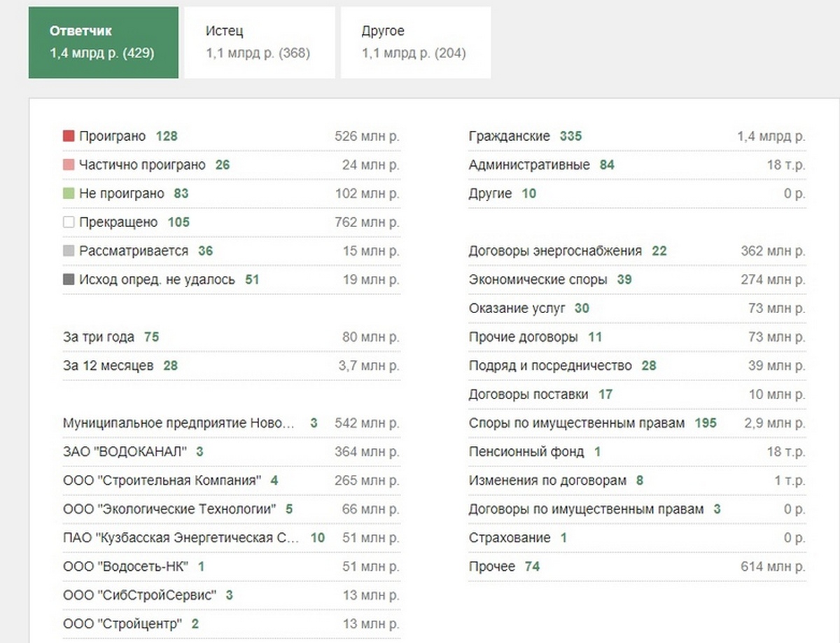The width and height of the screenshot is (840, 643).
Task: Open Проиграно cases link
Action: (x=112, y=136)
